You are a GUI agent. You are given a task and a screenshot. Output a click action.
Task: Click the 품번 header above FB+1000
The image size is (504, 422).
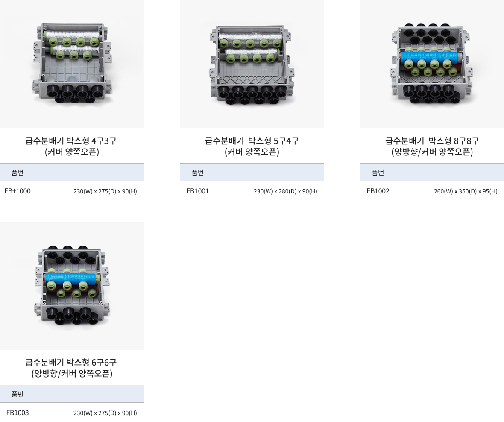click(18, 173)
